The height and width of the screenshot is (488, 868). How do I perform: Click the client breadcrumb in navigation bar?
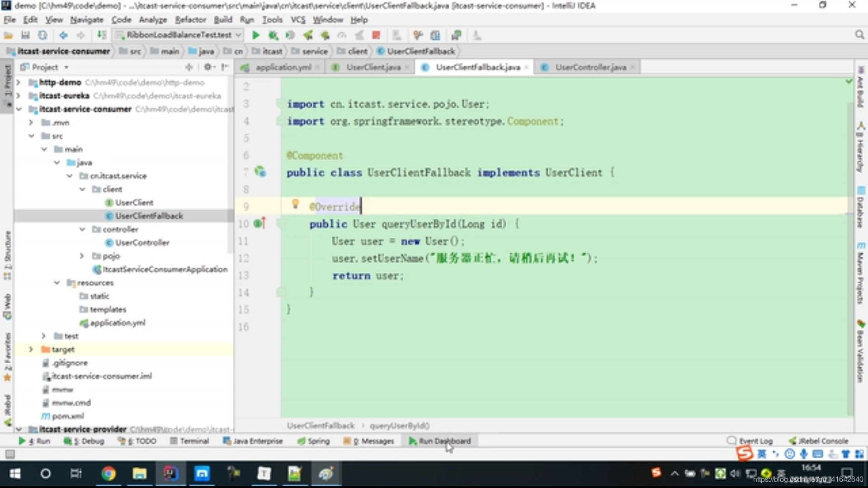[x=353, y=51]
